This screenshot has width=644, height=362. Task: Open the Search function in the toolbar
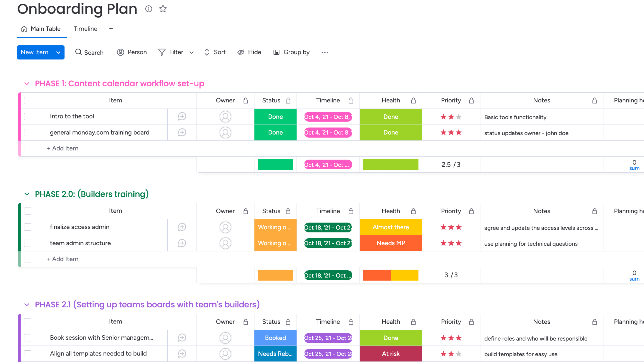(x=89, y=52)
